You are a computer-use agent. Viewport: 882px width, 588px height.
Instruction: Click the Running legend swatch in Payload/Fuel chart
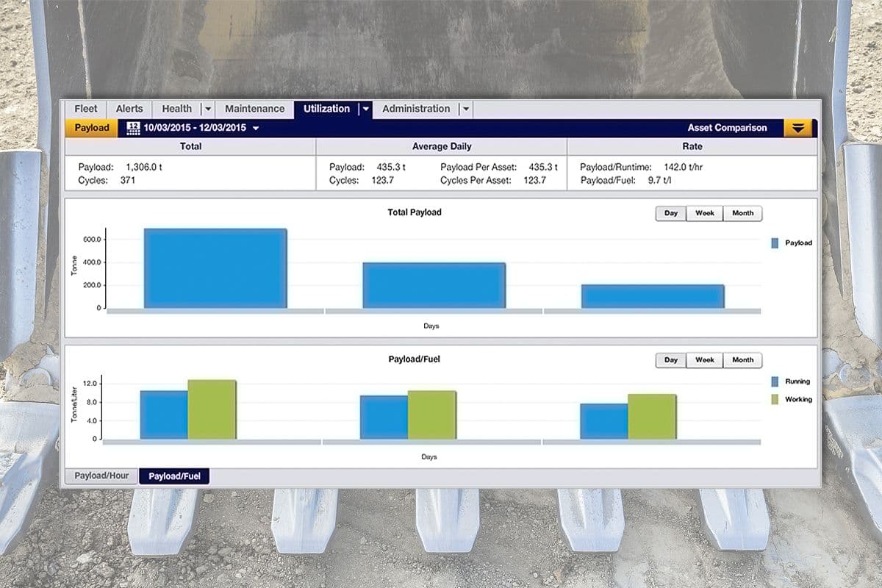(774, 381)
